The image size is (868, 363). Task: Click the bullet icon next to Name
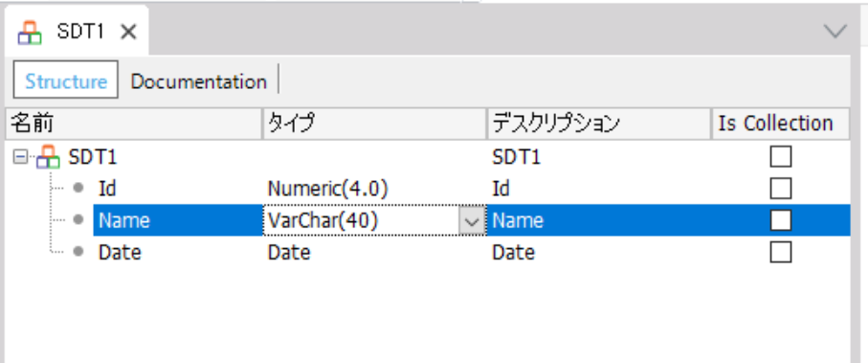pyautogui.click(x=78, y=220)
